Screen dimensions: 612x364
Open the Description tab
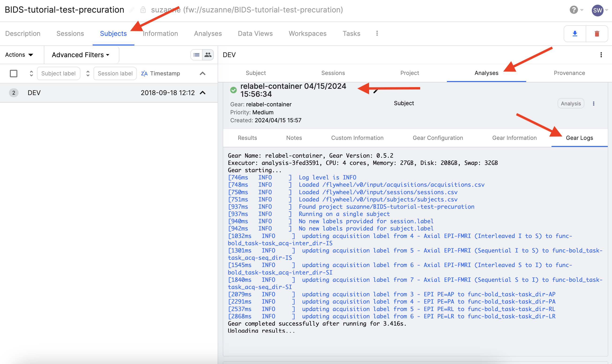click(23, 33)
